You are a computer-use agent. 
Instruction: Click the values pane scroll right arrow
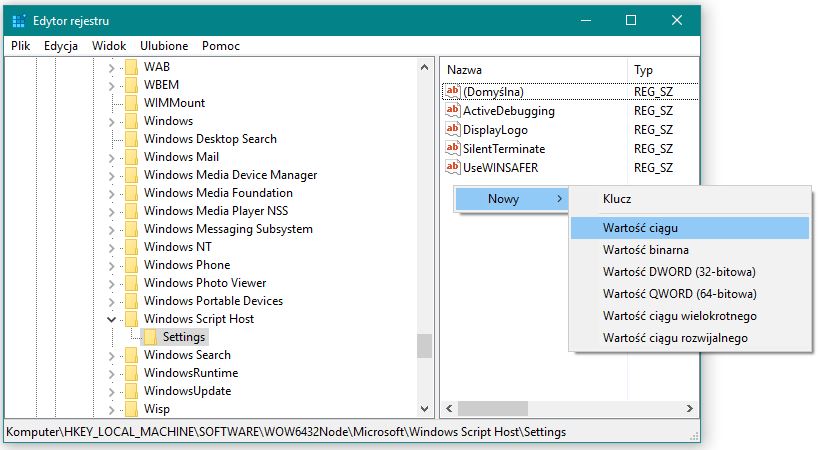690,408
